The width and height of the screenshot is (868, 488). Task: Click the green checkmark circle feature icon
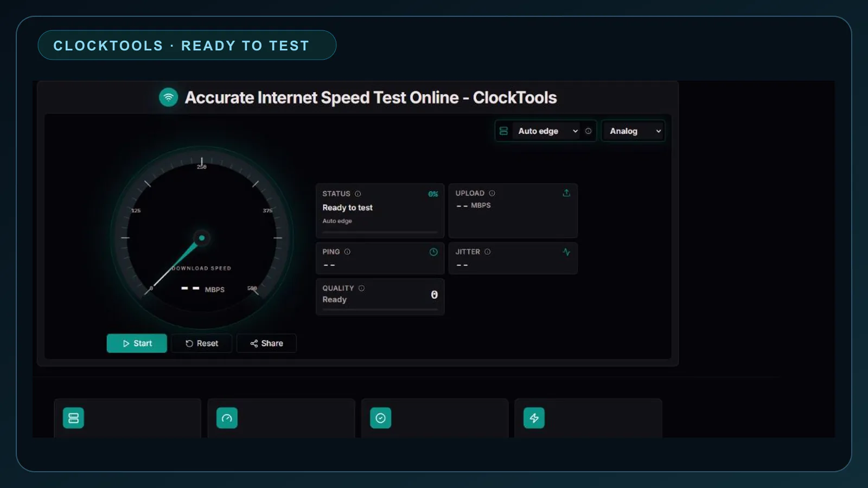click(x=380, y=418)
